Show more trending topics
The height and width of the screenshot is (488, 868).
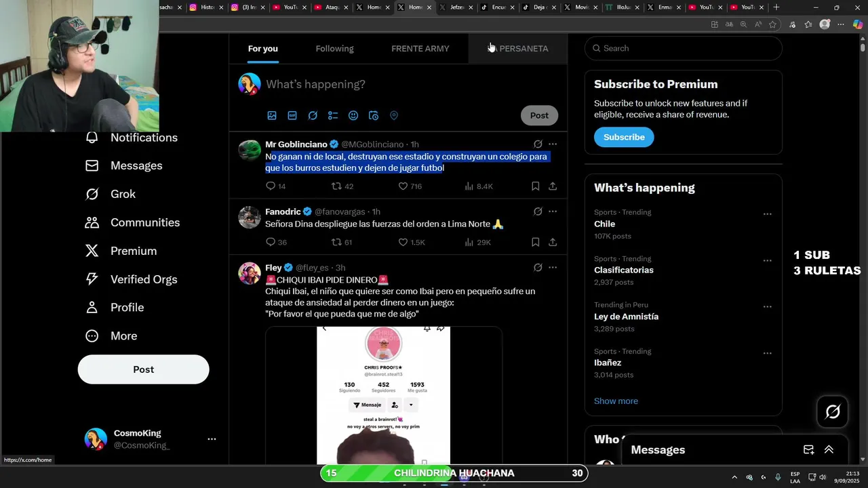click(616, 401)
